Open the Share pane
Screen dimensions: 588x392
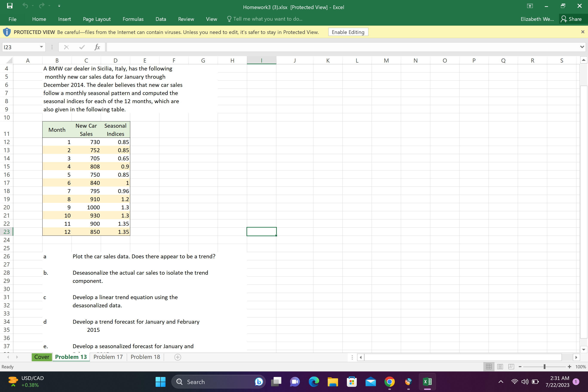573,19
